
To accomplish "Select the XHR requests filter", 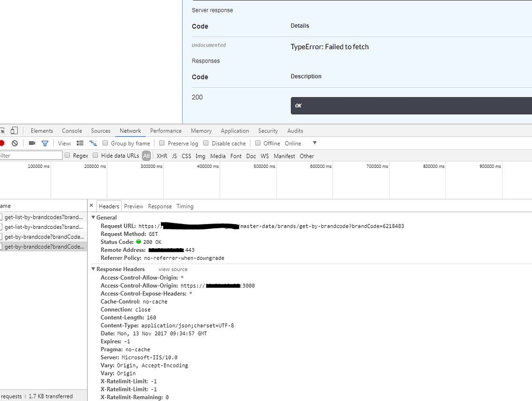I will [161, 156].
